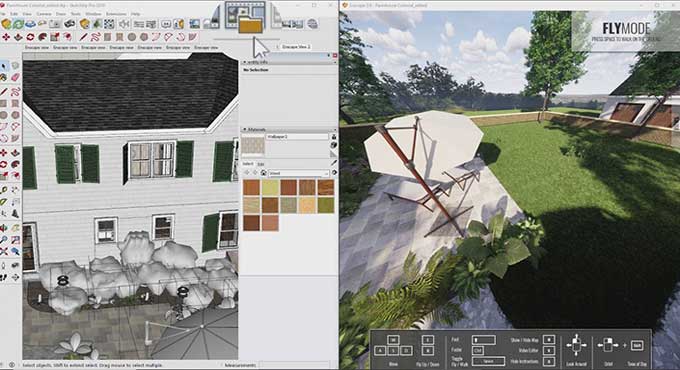Pick the olive green wood swatch
Image resolution: width=680 pixels, height=370 pixels.
[x=326, y=205]
